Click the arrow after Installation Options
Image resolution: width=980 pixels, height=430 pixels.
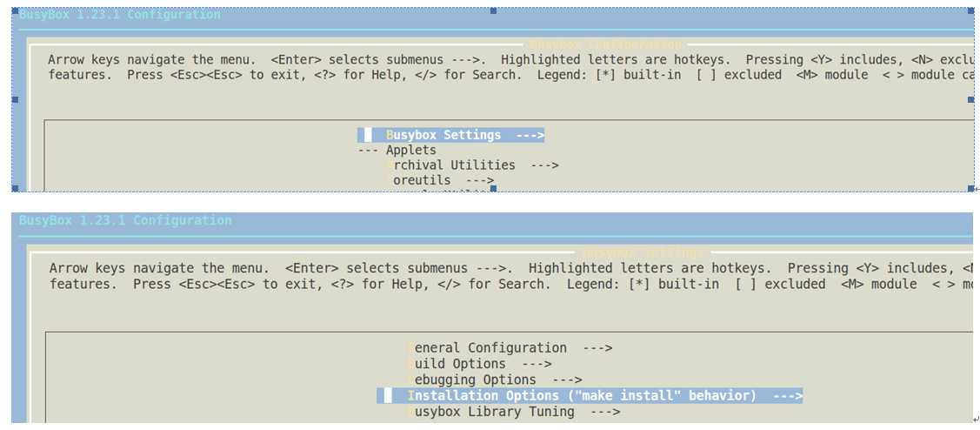[x=788, y=395]
